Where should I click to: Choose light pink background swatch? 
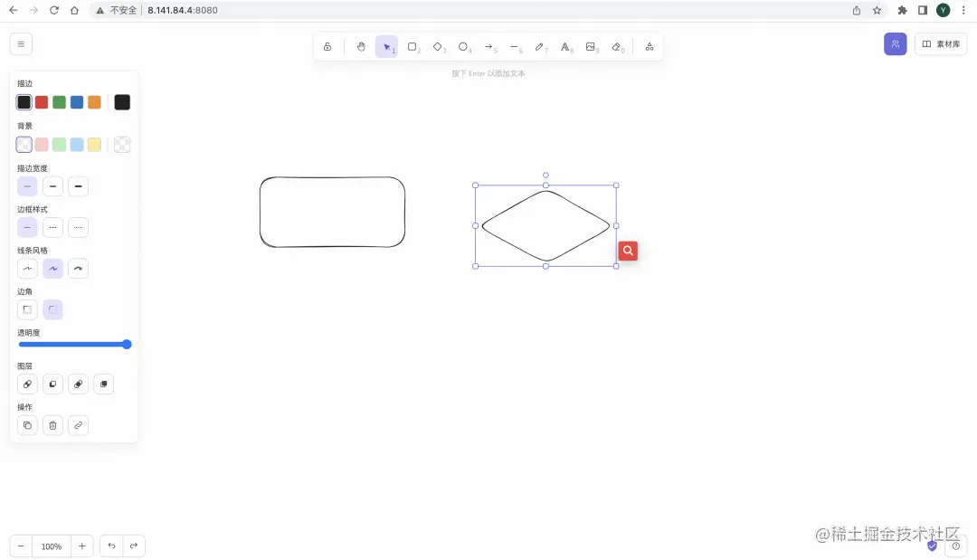coord(42,145)
